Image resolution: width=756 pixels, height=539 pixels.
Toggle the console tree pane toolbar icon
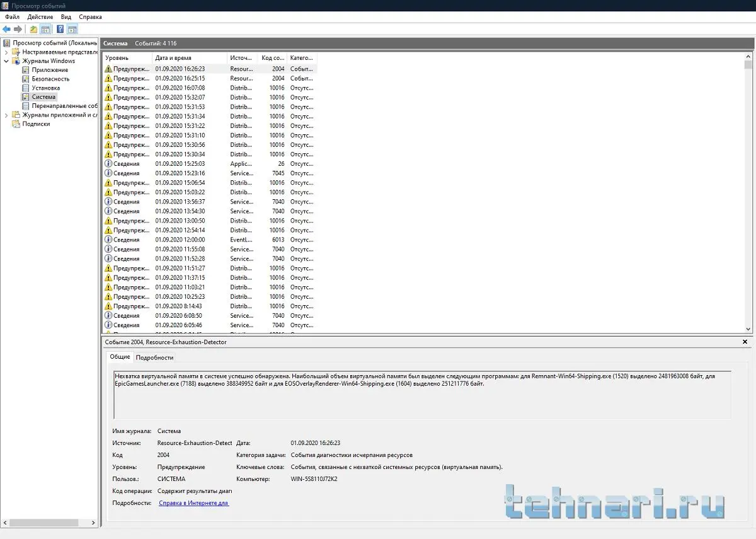click(45, 29)
